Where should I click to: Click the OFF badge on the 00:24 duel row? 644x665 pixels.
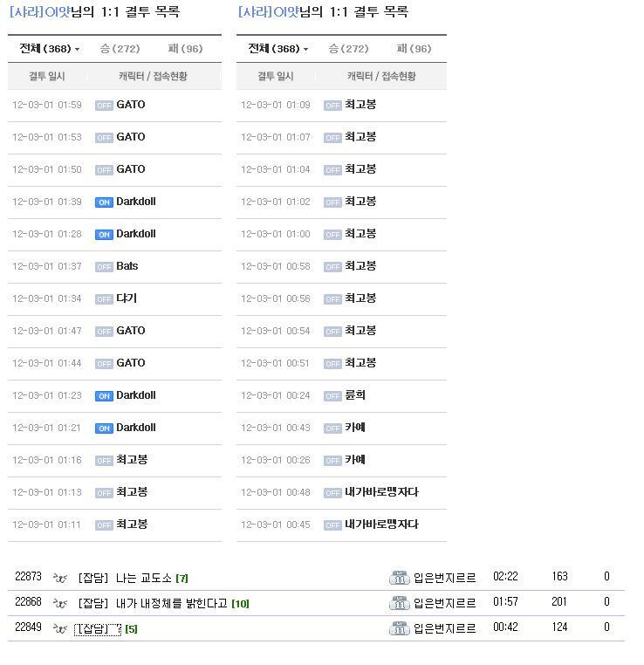pyautogui.click(x=332, y=396)
